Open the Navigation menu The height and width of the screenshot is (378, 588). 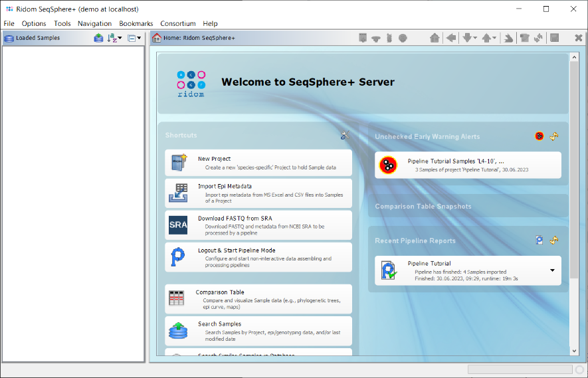click(94, 23)
